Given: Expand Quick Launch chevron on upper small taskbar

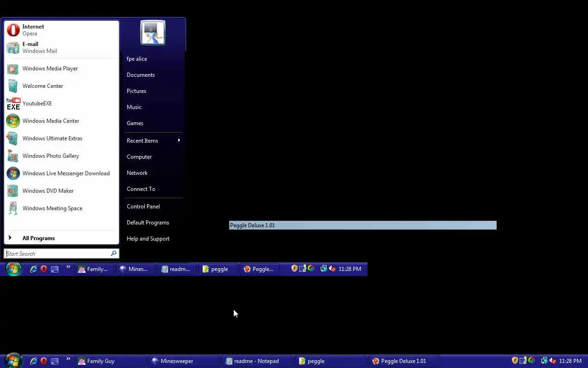Looking at the screenshot, I should point(68,267).
